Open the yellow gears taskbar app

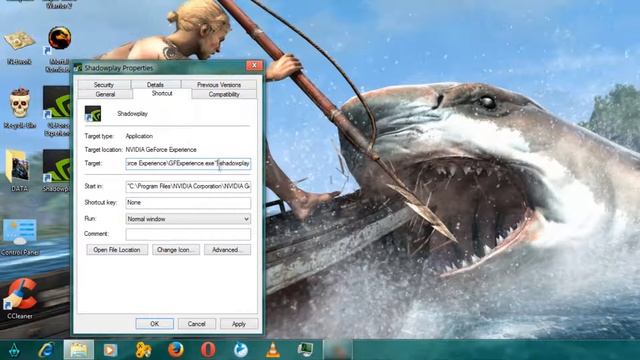click(x=143, y=350)
